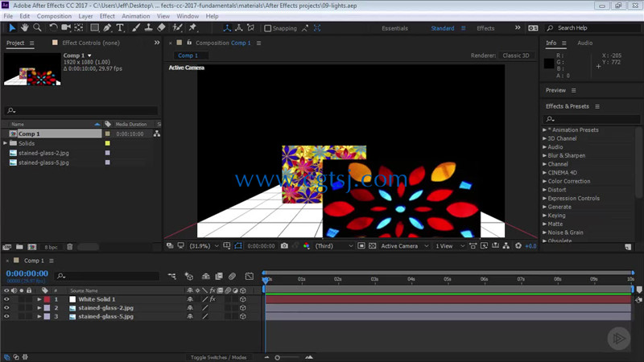Select the Pen tool

tap(107, 28)
